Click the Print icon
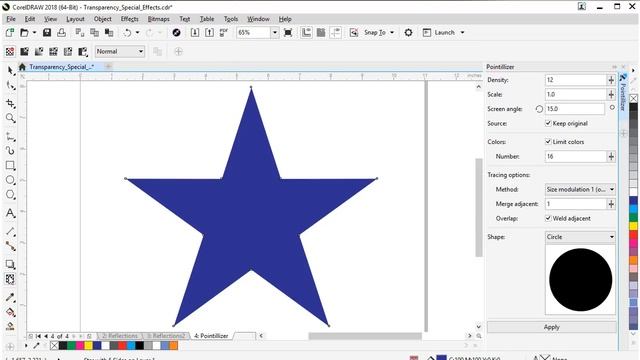The width and height of the screenshot is (640, 360). pos(61,33)
